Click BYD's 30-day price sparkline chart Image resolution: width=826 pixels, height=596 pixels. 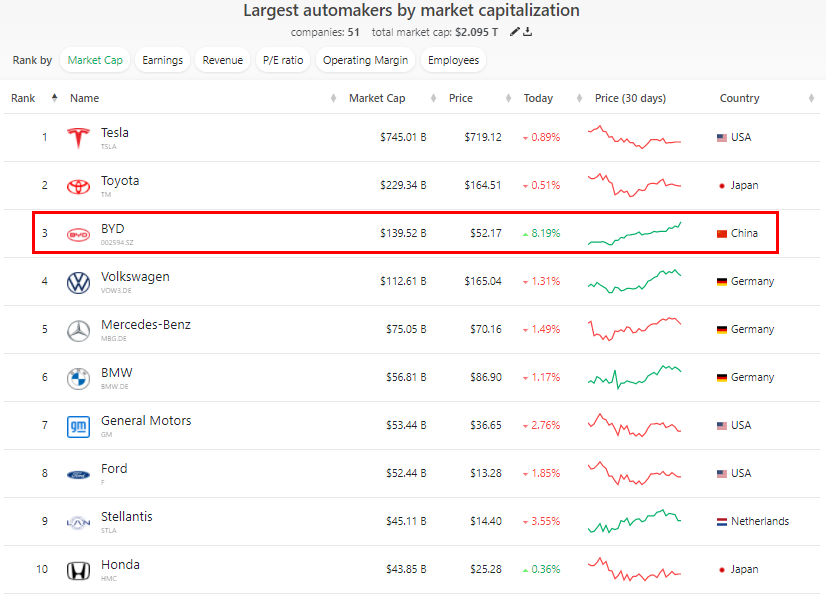tap(635, 233)
